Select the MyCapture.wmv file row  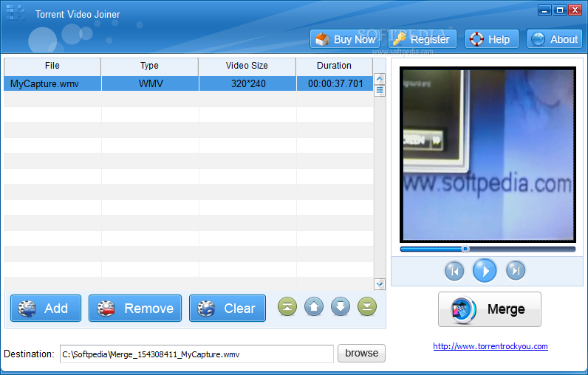coord(188,83)
